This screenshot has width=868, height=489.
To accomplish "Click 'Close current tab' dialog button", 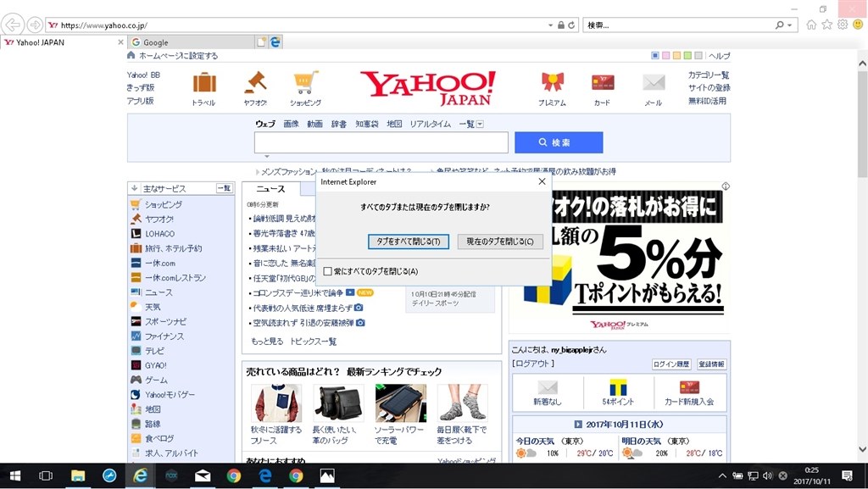I will click(500, 242).
